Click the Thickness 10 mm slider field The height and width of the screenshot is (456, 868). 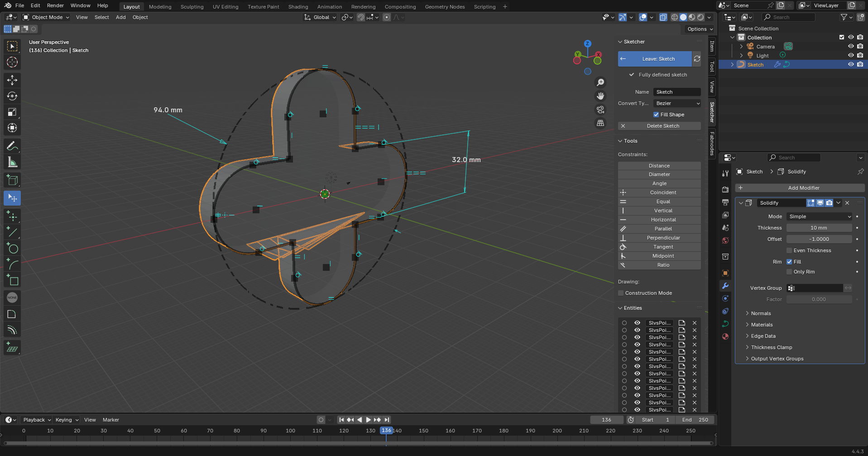click(819, 228)
